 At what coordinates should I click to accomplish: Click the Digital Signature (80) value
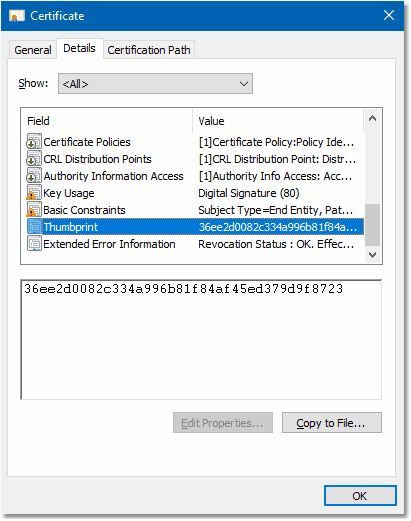249,193
